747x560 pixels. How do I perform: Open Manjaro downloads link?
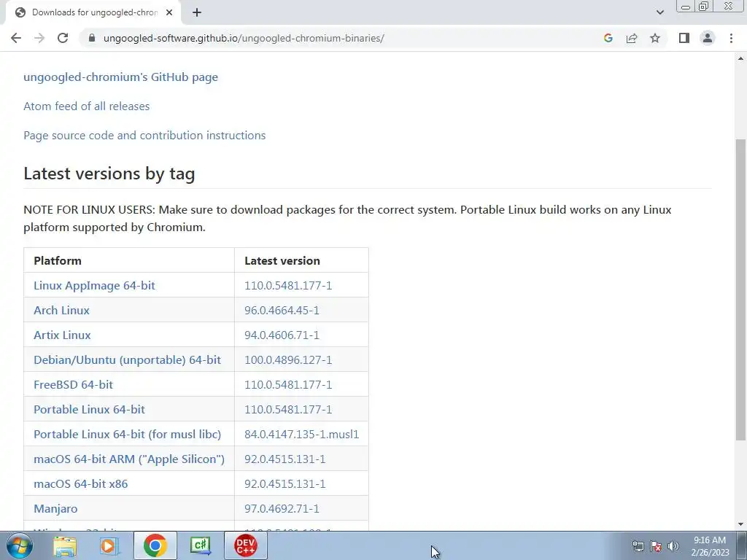coord(55,508)
